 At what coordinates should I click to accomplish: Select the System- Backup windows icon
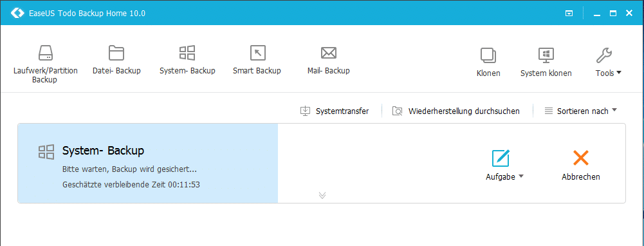tap(187, 53)
